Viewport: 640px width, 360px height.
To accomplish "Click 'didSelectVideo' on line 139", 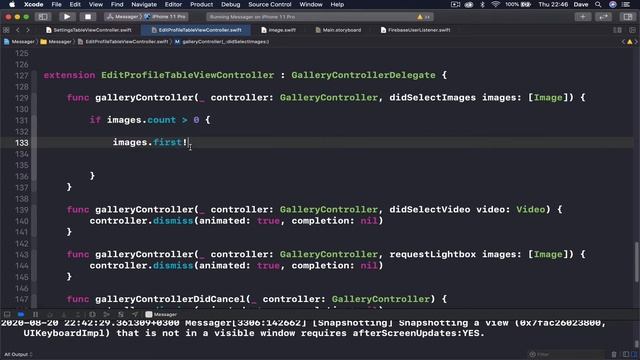I will [429, 209].
